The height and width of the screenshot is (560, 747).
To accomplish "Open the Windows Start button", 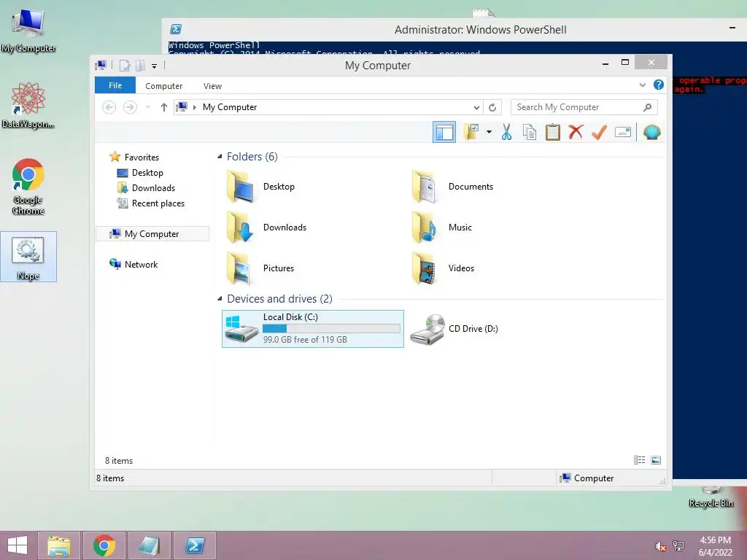I will click(x=18, y=545).
